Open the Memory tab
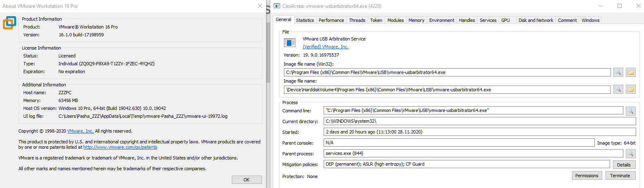The height and width of the screenshot is (188, 644). [x=416, y=20]
